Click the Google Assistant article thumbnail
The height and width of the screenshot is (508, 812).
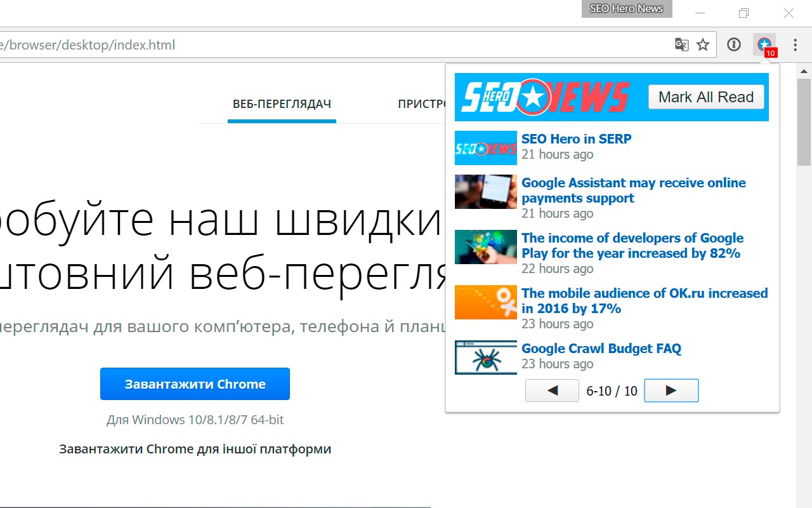click(486, 192)
